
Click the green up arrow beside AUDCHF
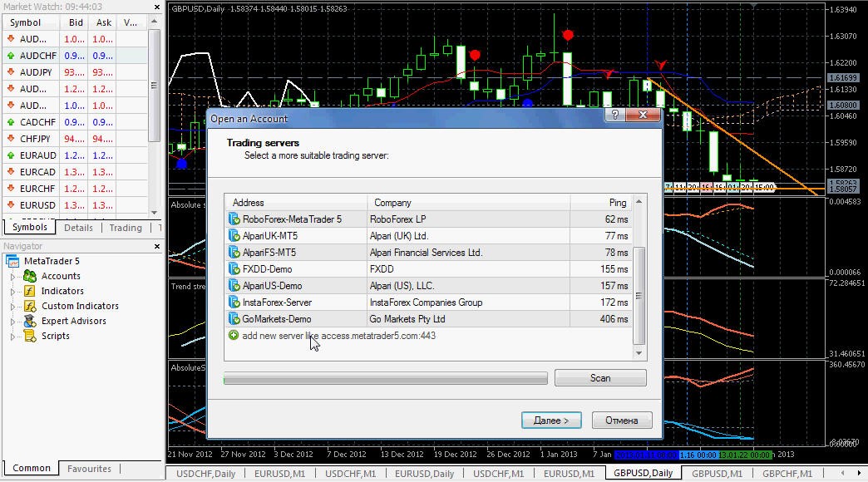tap(11, 56)
